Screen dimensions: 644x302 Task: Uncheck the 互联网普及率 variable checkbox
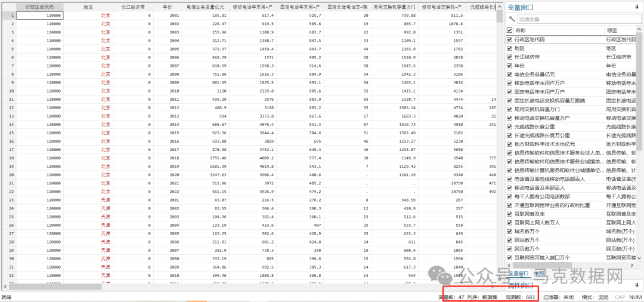click(510, 214)
